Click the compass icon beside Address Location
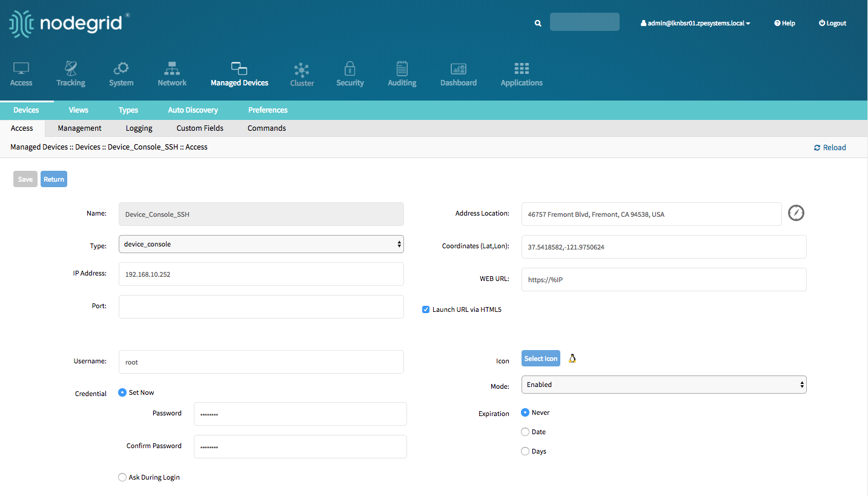 pyautogui.click(x=796, y=213)
